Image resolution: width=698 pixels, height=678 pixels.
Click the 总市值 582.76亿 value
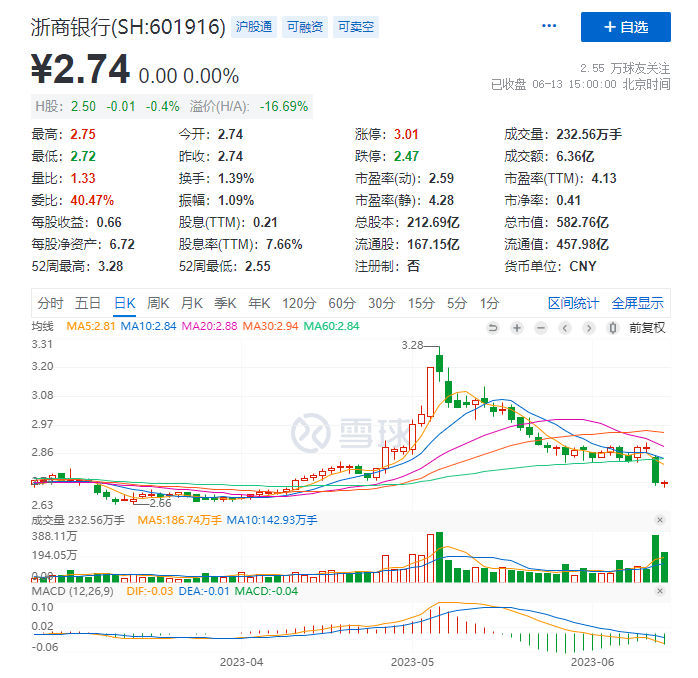point(582,223)
